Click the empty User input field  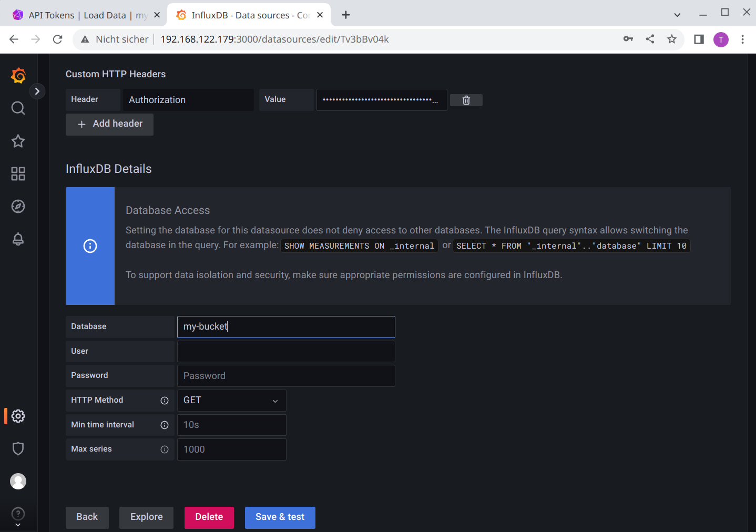286,351
